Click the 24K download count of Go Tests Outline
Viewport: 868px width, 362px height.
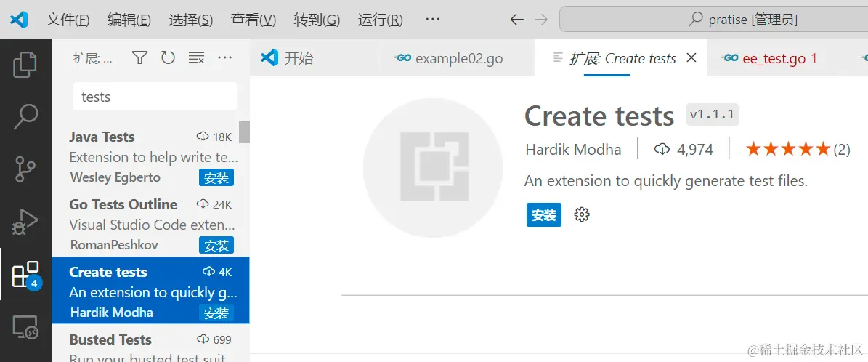tap(214, 204)
